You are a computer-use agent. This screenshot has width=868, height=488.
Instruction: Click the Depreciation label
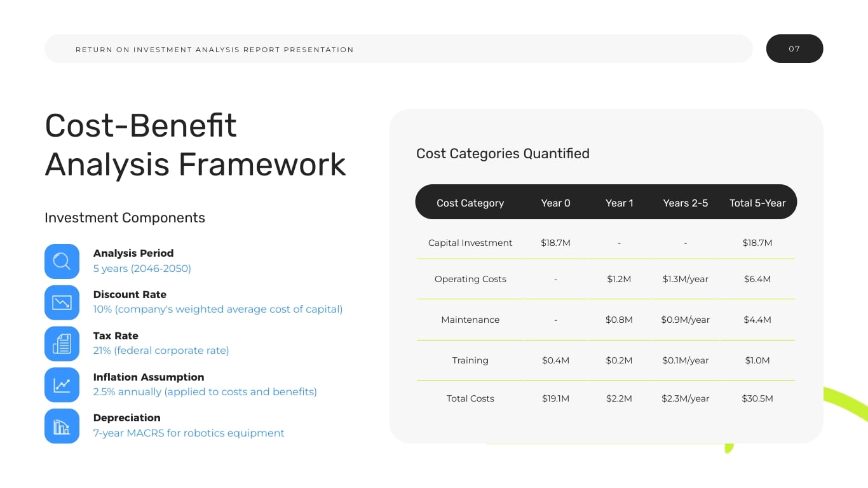click(x=127, y=417)
